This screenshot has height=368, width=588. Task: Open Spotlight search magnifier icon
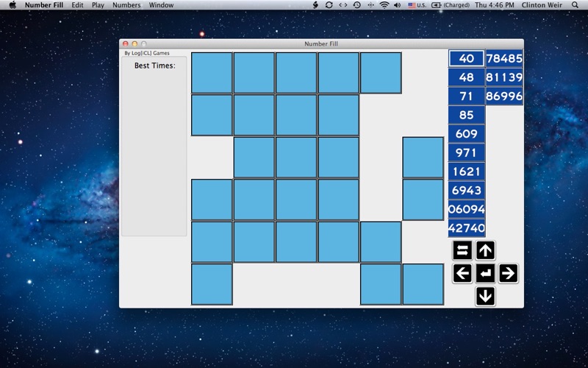(x=575, y=5)
